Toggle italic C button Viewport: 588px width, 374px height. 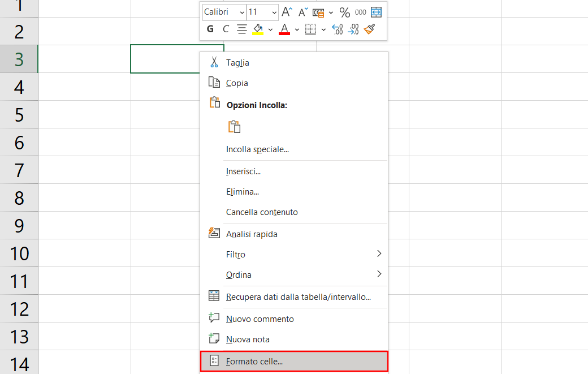[x=226, y=29]
